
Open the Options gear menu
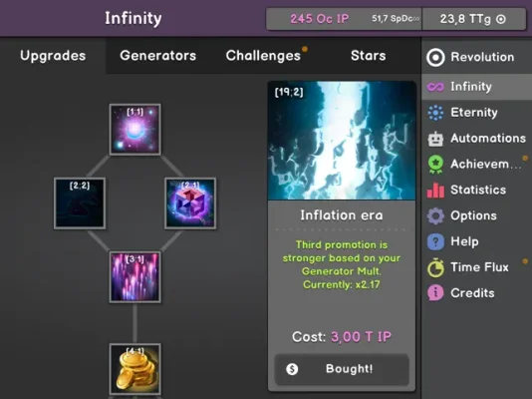[476, 215]
